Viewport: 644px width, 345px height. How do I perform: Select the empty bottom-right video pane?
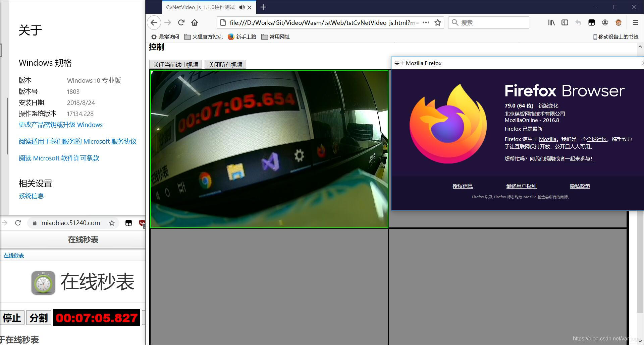pyautogui.click(x=508, y=286)
